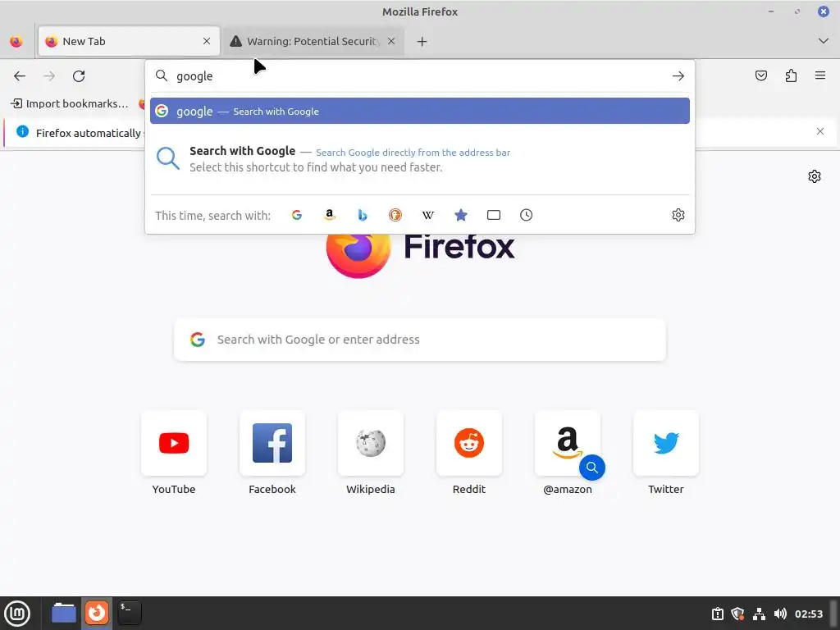The height and width of the screenshot is (630, 840).
Task: Click Import bookmarks in bookmarks toolbar
Action: click(70, 103)
